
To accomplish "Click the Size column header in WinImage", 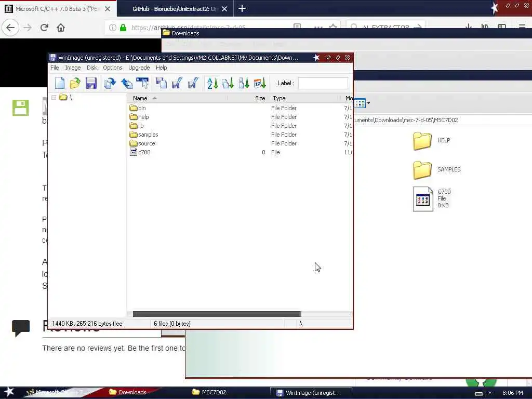I will (248, 98).
